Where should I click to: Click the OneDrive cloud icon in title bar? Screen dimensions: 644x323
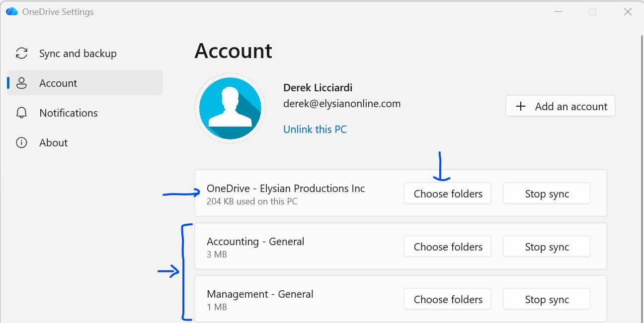tap(11, 11)
